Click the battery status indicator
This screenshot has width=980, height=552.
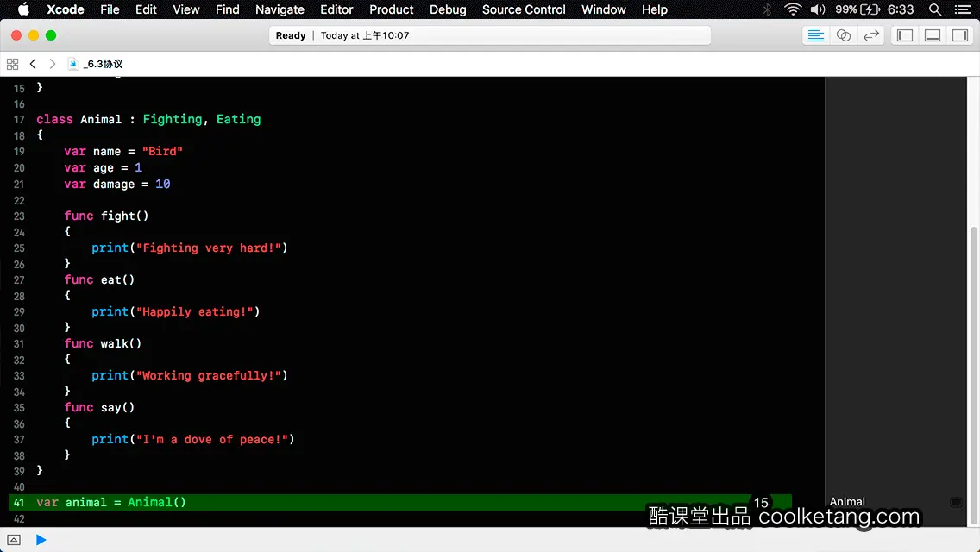tap(857, 9)
